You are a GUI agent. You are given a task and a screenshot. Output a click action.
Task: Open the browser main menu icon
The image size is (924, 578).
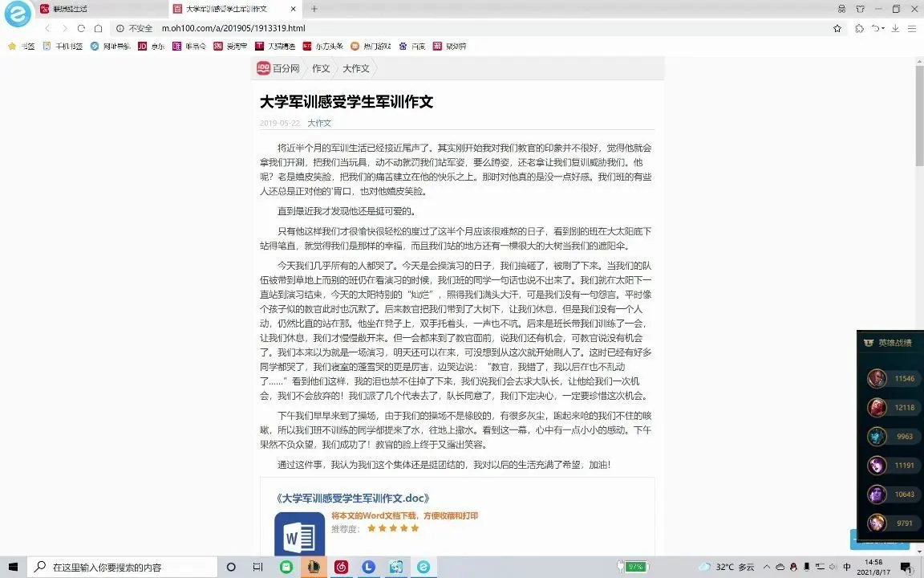coord(913,28)
